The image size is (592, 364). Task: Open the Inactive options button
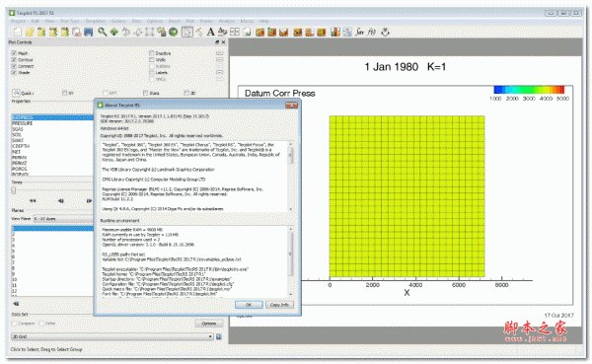220,53
